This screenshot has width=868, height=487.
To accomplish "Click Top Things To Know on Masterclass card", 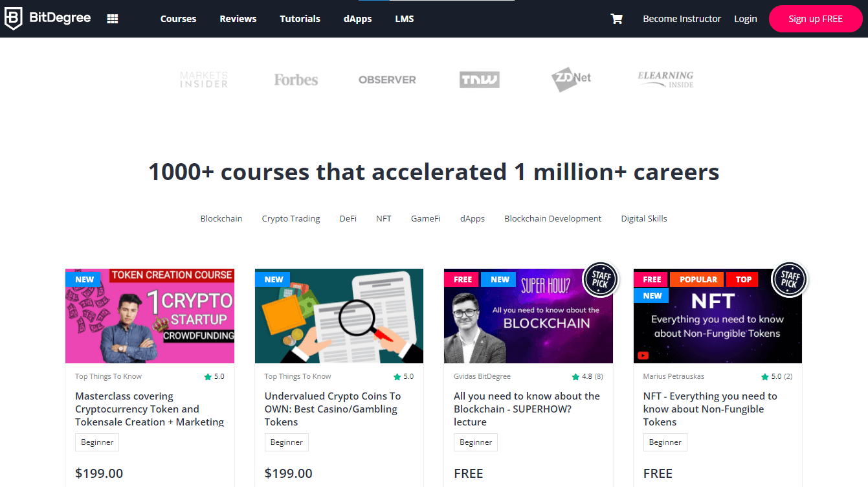I will (x=108, y=376).
